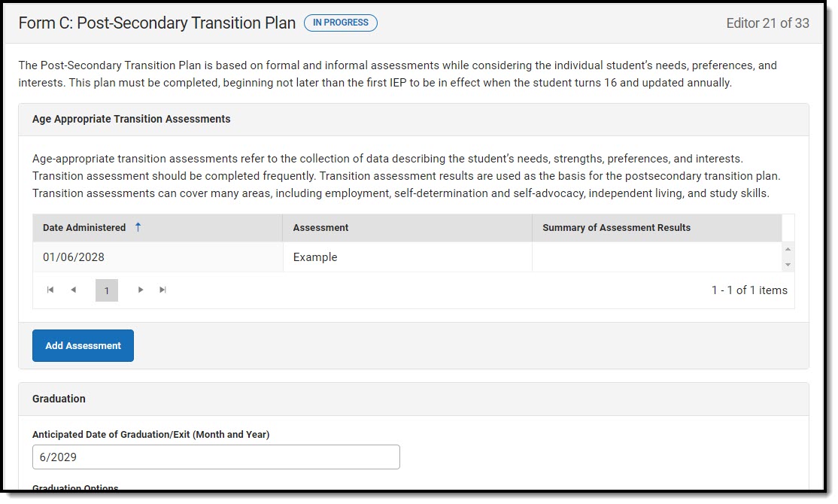
Task: Click the Graduation section header
Action: pyautogui.click(x=59, y=399)
